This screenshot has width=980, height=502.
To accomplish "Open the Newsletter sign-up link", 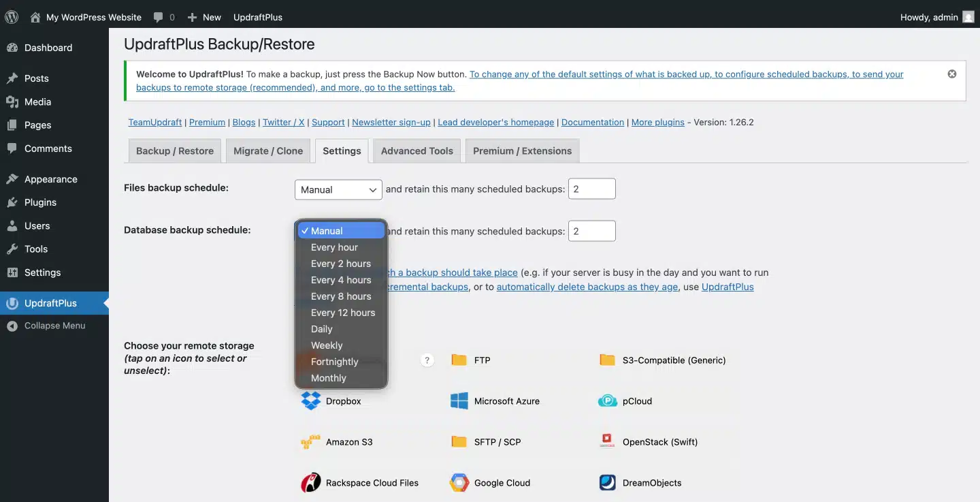I will [391, 123].
